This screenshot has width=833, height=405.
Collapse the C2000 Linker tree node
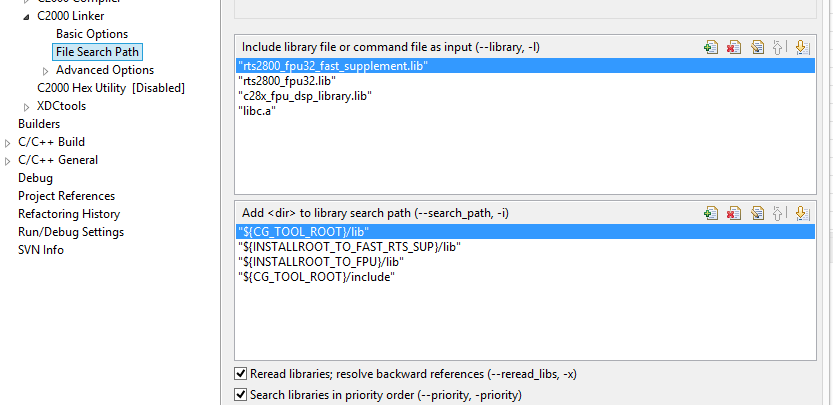(x=26, y=16)
